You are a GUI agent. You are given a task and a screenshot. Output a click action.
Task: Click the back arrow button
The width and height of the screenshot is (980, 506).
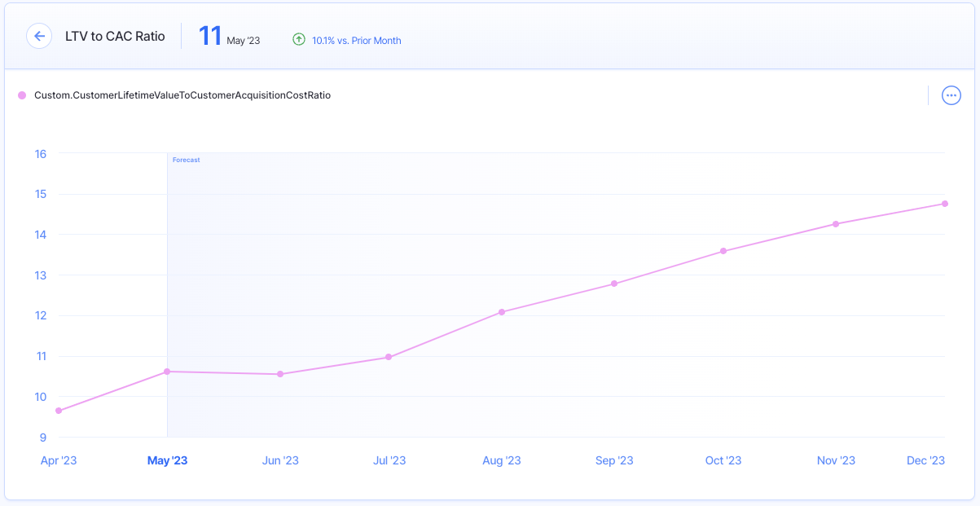(x=39, y=36)
